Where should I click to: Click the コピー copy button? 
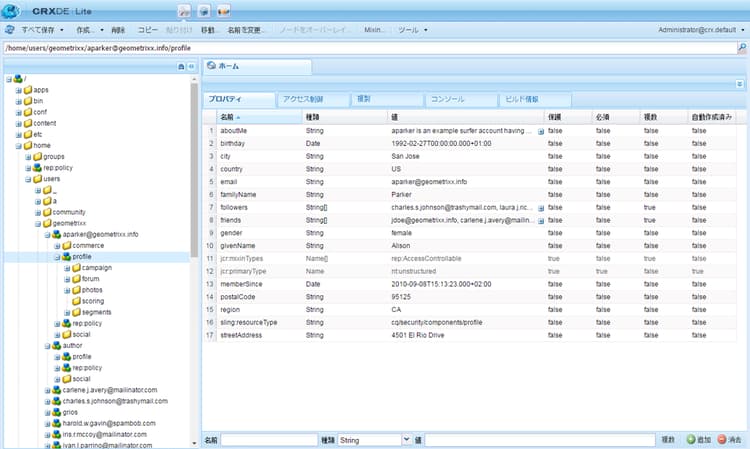[x=147, y=30]
